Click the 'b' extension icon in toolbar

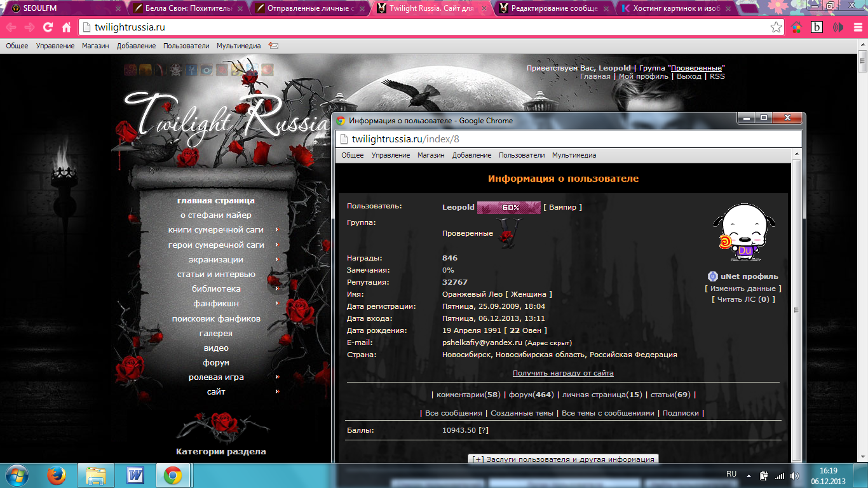point(817,27)
